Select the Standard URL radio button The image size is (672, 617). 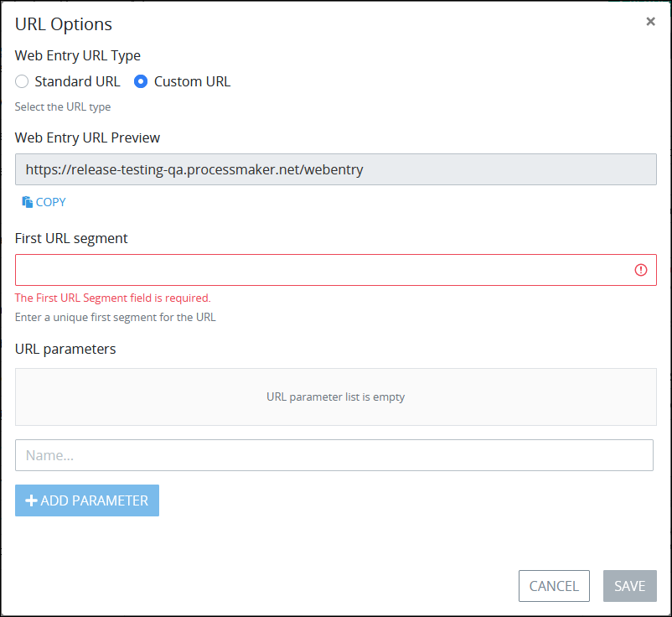coord(22,81)
